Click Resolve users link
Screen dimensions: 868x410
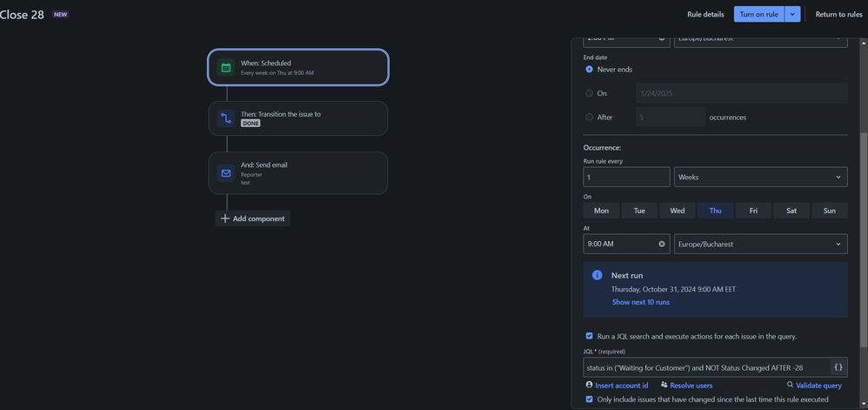[691, 385]
